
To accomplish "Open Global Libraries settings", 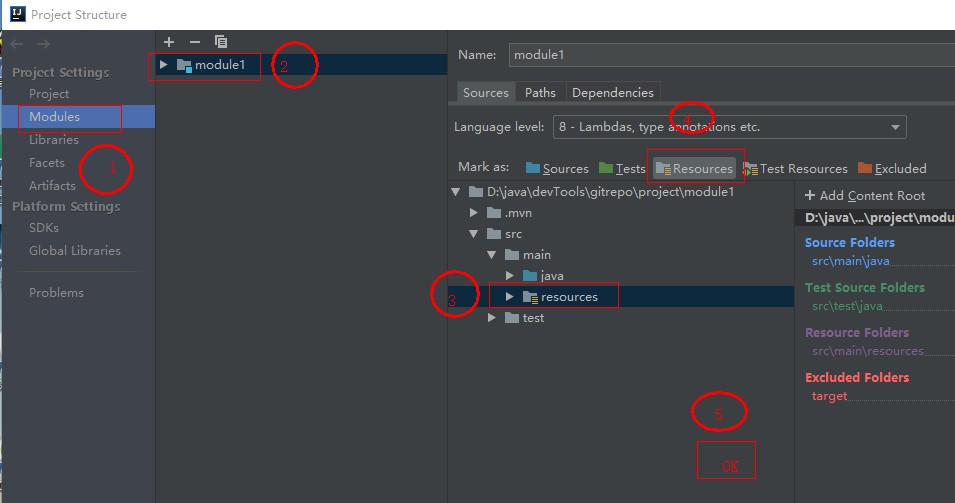I will tap(75, 250).
